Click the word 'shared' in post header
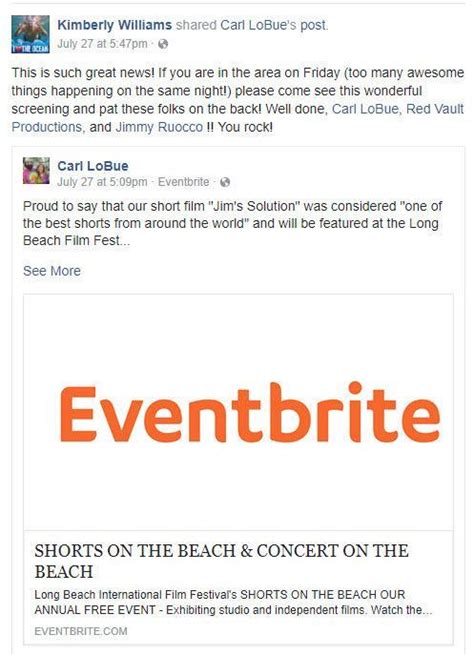 (196, 25)
